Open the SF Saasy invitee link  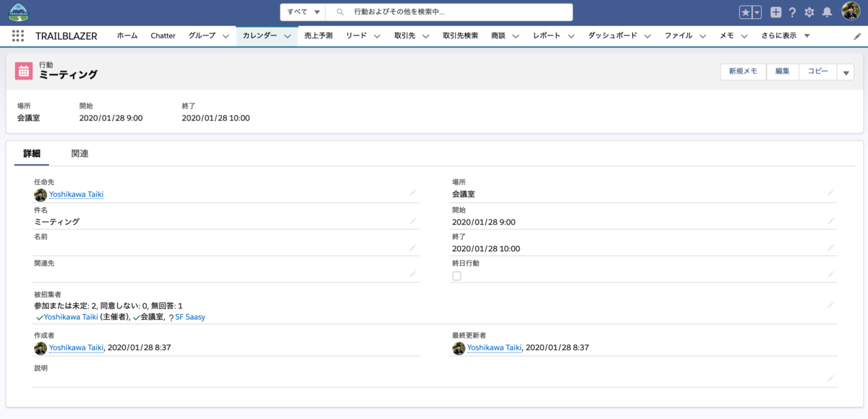[x=192, y=316]
